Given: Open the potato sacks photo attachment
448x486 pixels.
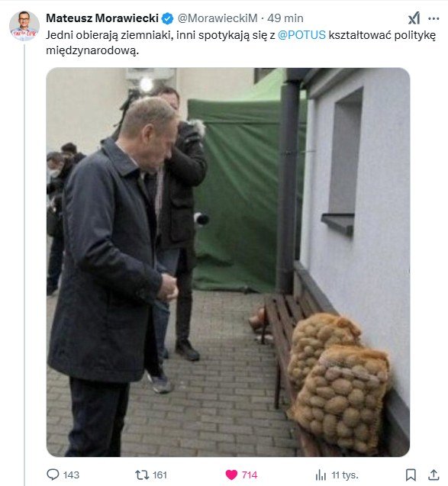Looking at the screenshot, I should coord(228,262).
